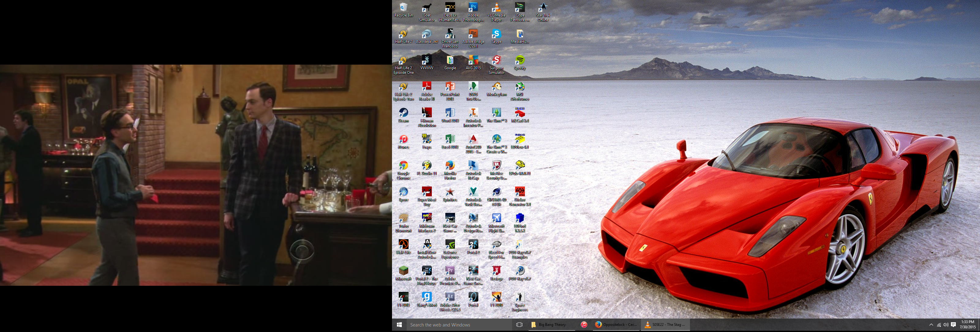Open iTunes from the taskbar
The width and height of the screenshot is (980, 332).
(584, 325)
